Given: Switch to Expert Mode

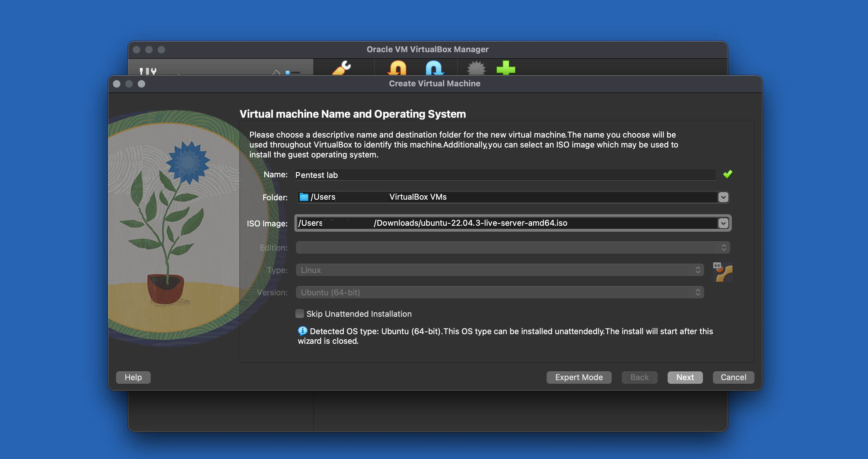Looking at the screenshot, I should pyautogui.click(x=579, y=377).
